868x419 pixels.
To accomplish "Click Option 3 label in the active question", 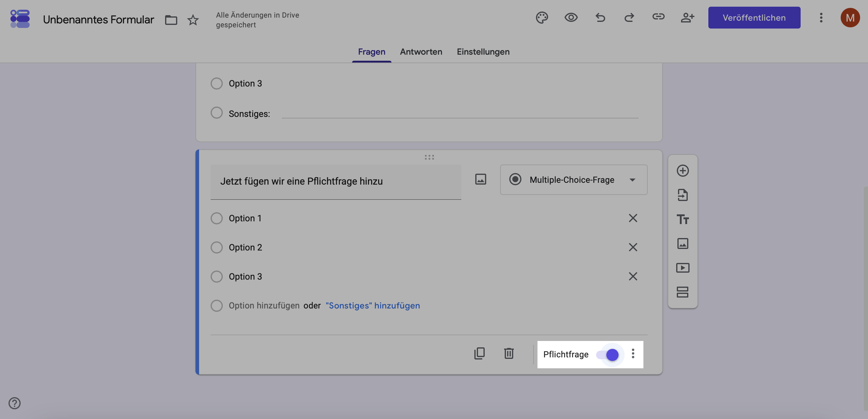I will 245,276.
